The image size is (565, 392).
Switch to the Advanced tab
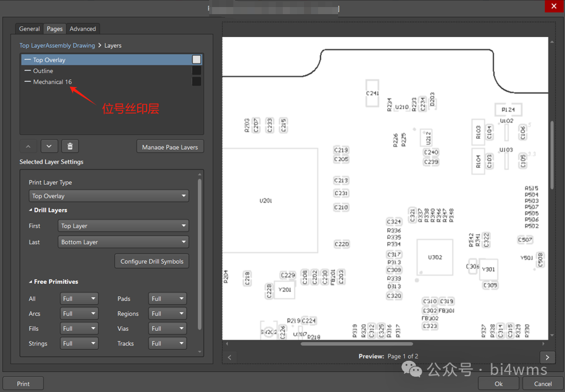(82, 29)
